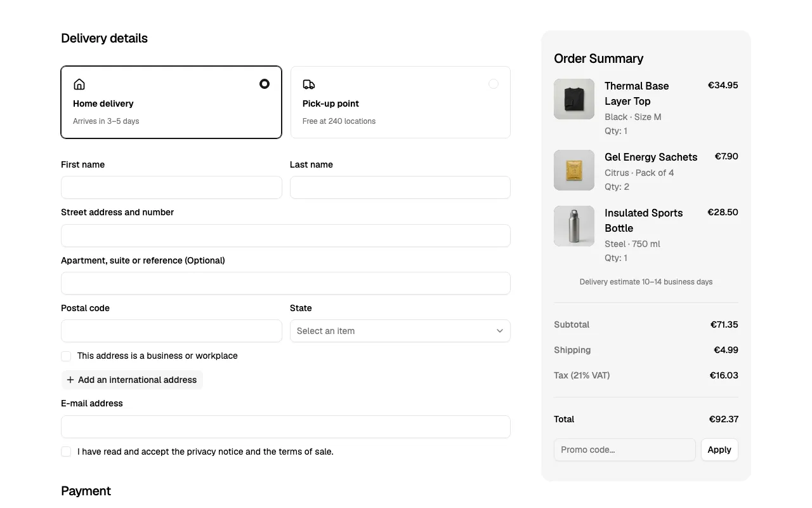Image resolution: width=812 pixels, height=508 pixels.
Task: Click the 'Citrus · Pack of 4' variant text
Action: 639,173
